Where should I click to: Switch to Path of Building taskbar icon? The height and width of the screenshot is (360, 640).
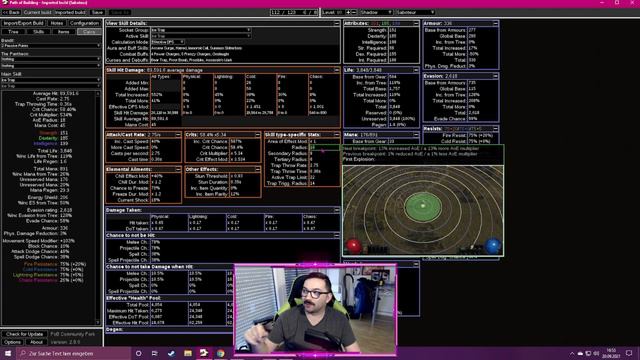click(204, 353)
